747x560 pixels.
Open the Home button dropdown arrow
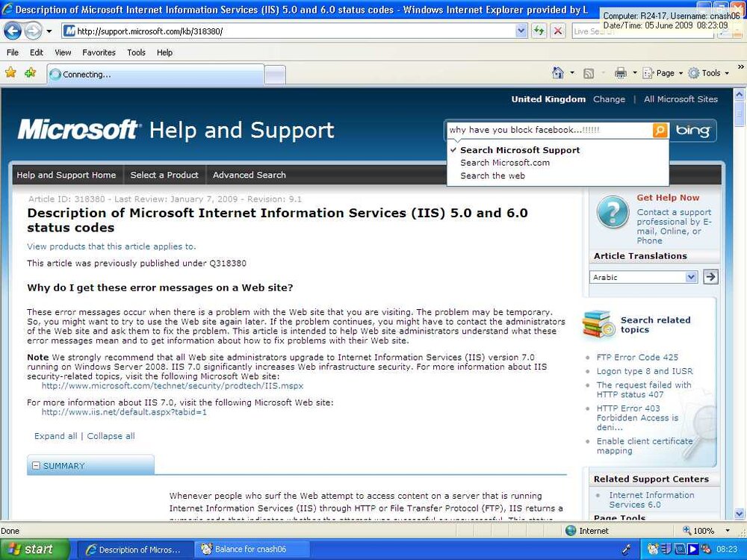click(x=572, y=73)
